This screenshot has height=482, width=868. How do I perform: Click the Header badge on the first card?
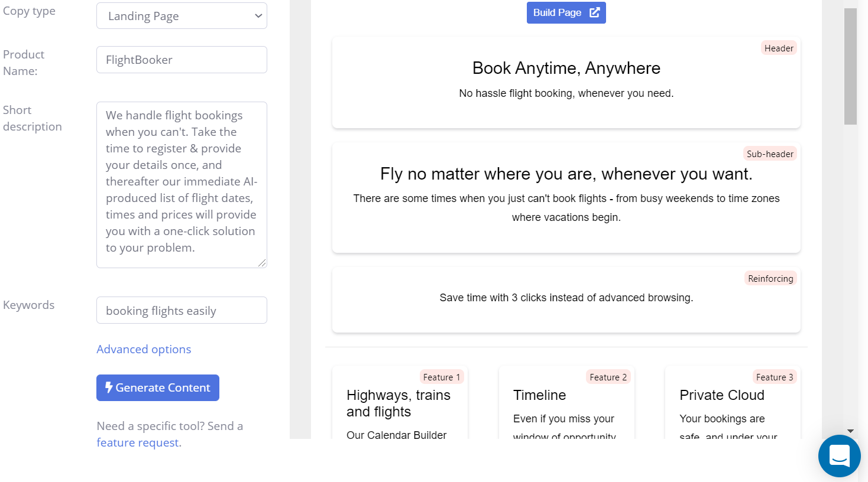[778, 48]
